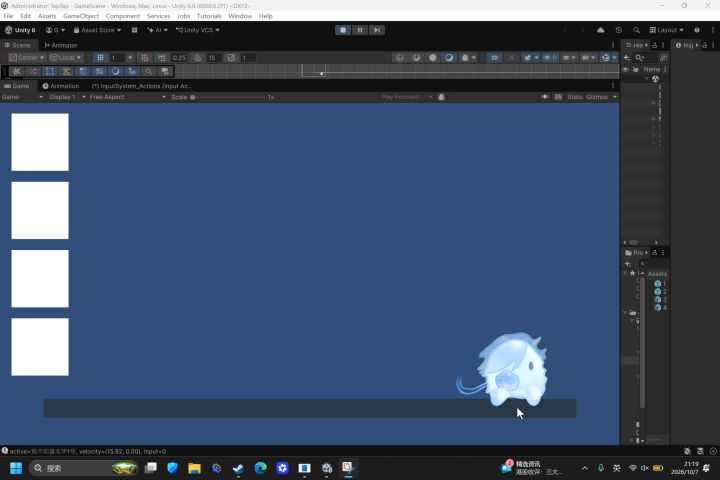
Task: Pause the running game
Action: click(360, 30)
